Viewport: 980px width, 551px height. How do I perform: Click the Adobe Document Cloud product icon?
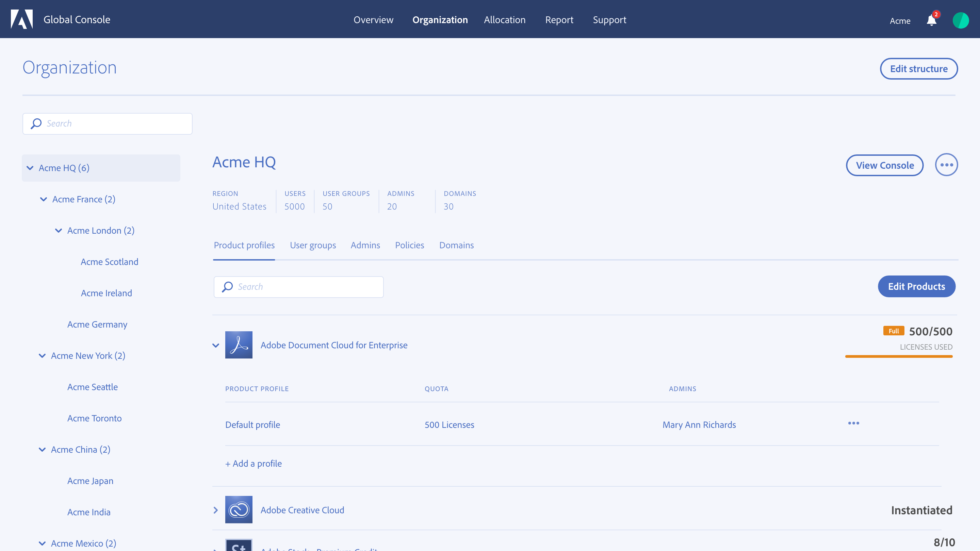[x=239, y=345]
